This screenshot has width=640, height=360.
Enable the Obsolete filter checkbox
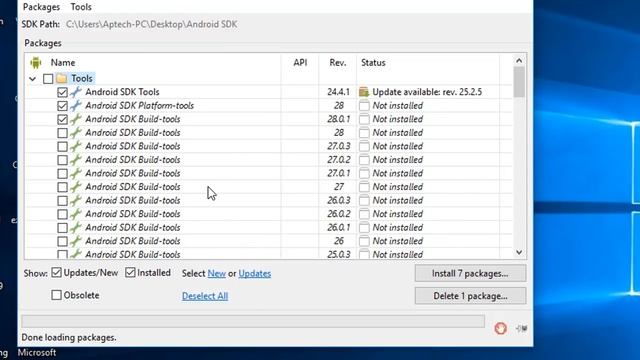coord(56,295)
